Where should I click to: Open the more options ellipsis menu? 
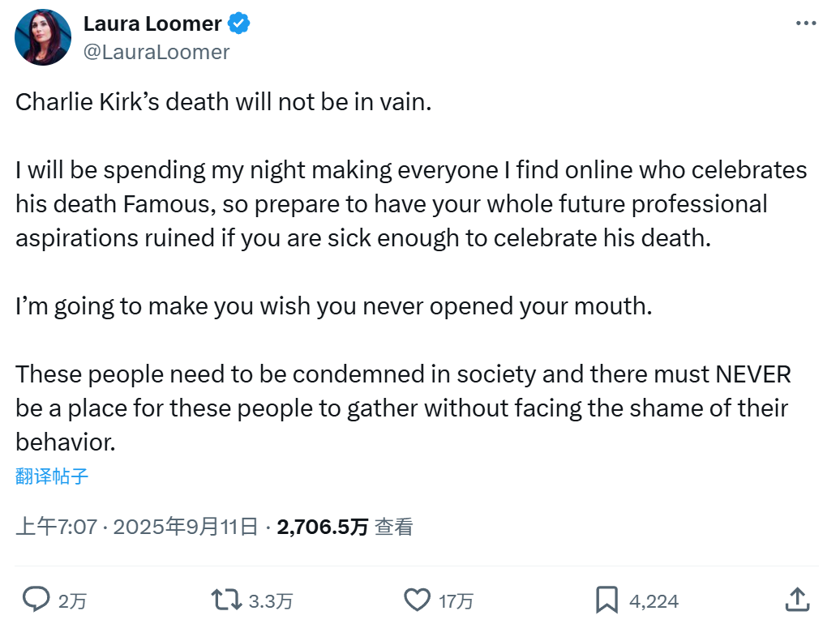[805, 23]
